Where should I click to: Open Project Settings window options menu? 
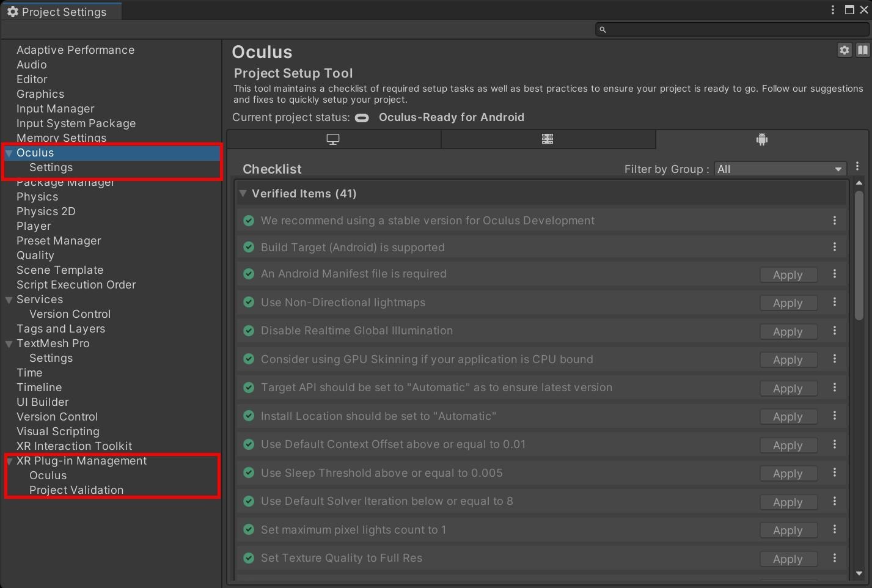point(832,10)
